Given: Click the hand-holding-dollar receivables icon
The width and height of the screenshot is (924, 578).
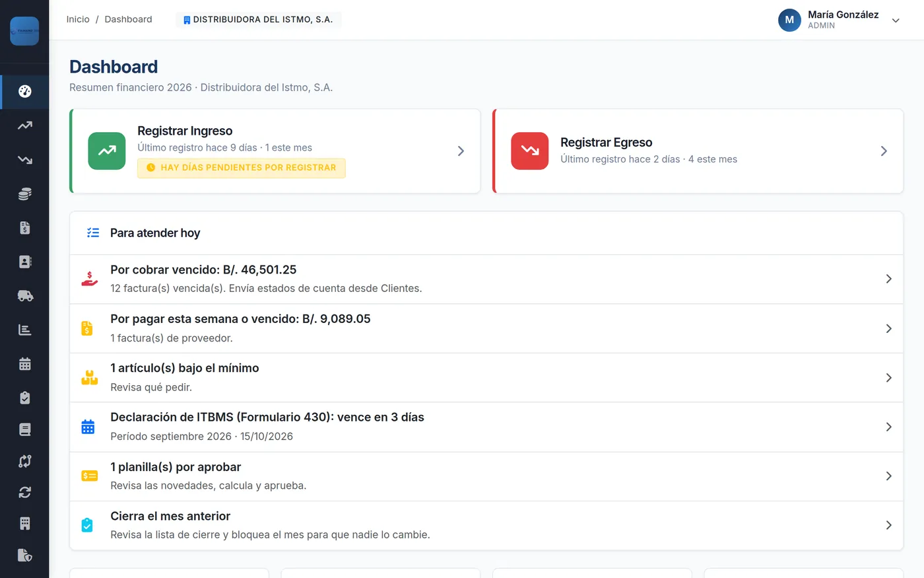Looking at the screenshot, I should click(x=89, y=279).
